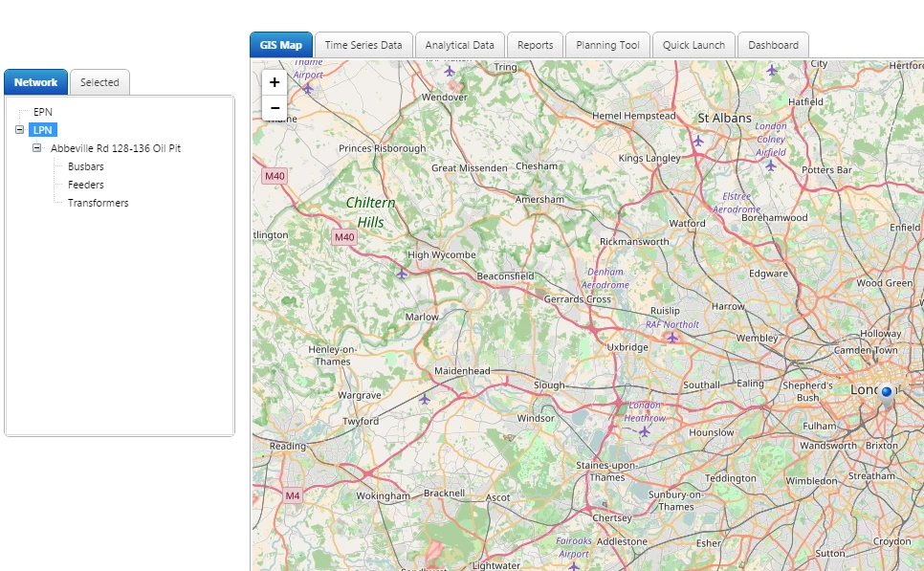Screen dimensions: 924x571
Task: Switch to the Selected tab
Action: [x=99, y=82]
